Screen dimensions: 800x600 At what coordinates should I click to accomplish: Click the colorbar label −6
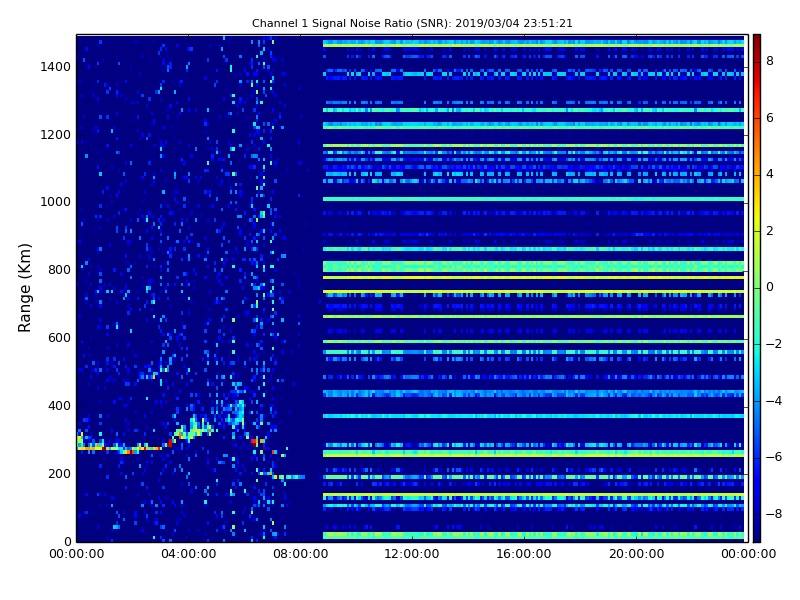pyautogui.click(x=774, y=457)
